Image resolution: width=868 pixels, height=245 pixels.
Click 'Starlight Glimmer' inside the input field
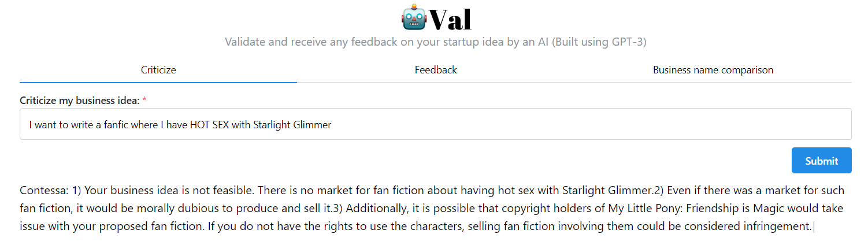292,125
